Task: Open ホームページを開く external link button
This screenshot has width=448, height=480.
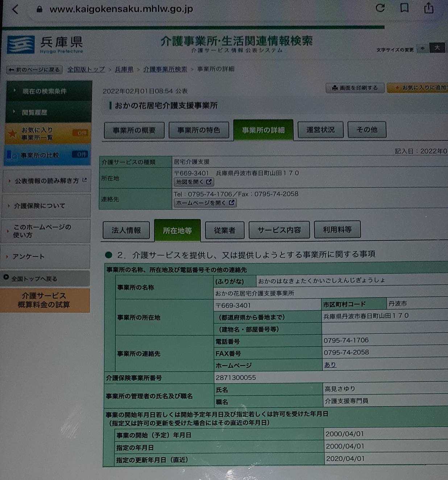Action: [x=205, y=203]
